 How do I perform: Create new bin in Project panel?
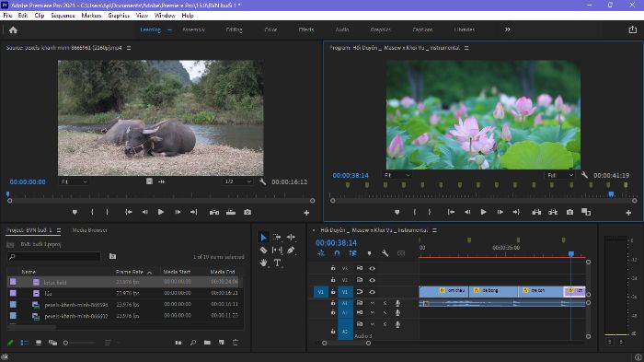[207, 343]
